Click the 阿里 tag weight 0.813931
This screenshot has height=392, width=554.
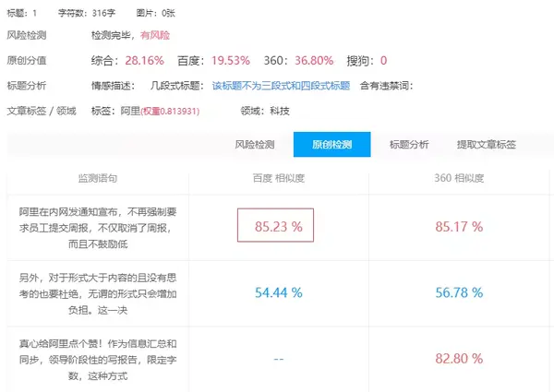(x=170, y=112)
